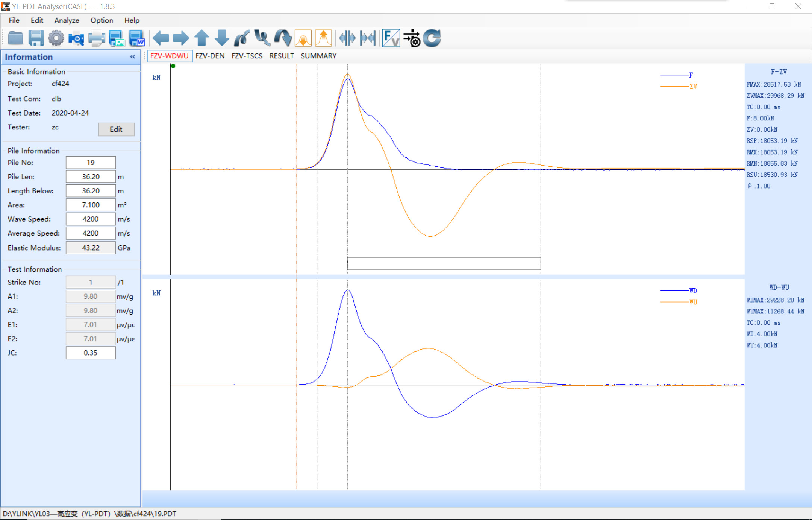Click the export as image icon
Viewport: 812px width, 520px height.
[117, 38]
